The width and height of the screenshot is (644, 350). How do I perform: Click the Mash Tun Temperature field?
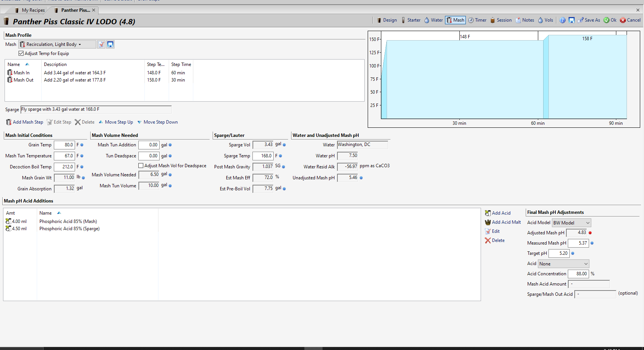[64, 156]
